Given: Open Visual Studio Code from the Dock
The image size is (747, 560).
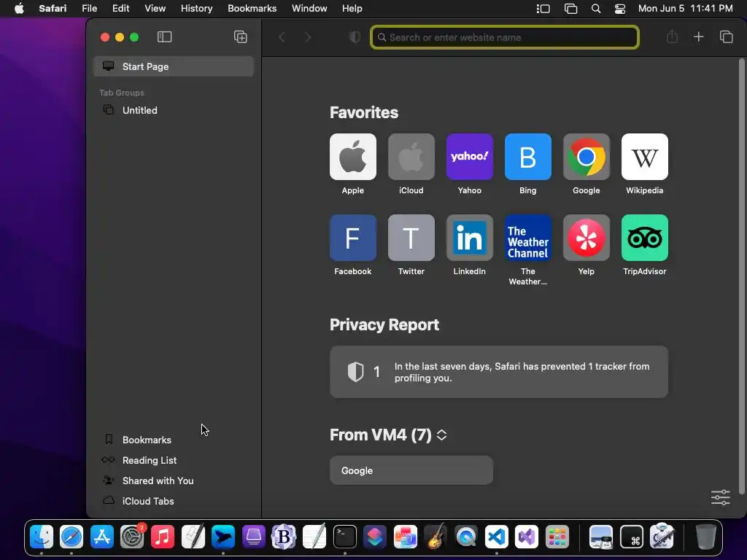Looking at the screenshot, I should tap(496, 537).
